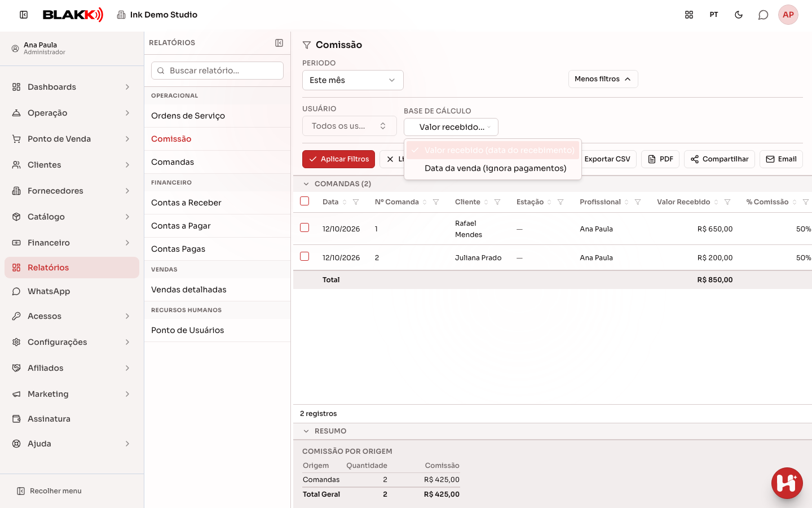Sort the Valor Recebido column arrows icon
The height and width of the screenshot is (508, 812).
(x=716, y=202)
